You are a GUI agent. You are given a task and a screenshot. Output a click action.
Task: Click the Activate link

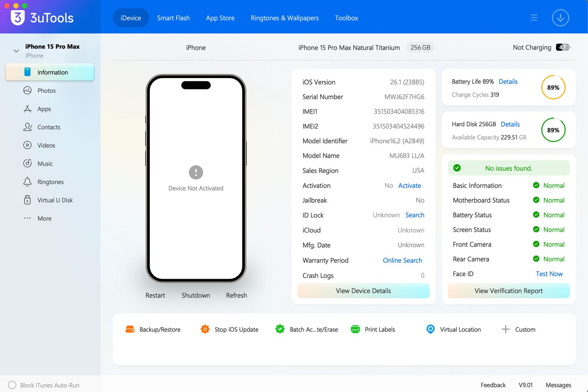click(x=409, y=185)
